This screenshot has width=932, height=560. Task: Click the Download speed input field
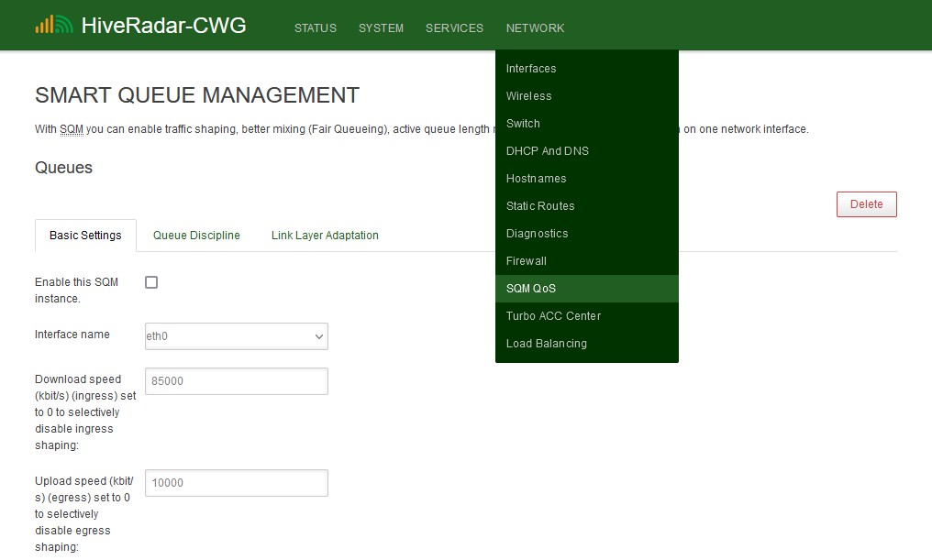click(x=236, y=381)
